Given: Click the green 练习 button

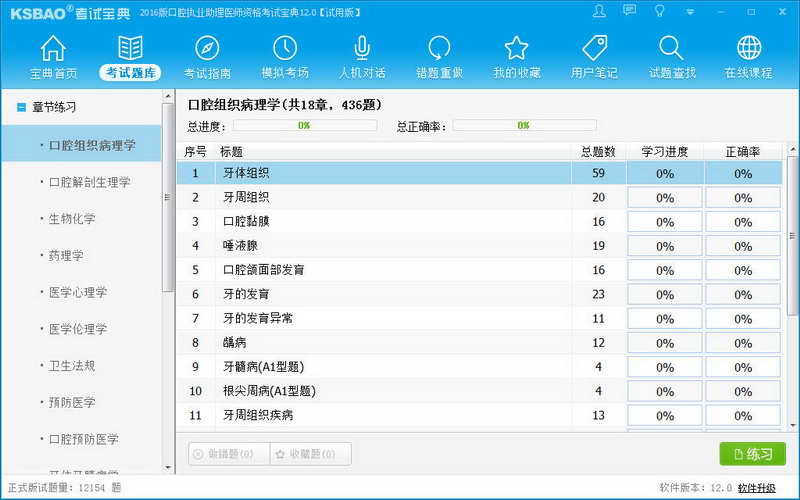Looking at the screenshot, I should (x=752, y=454).
